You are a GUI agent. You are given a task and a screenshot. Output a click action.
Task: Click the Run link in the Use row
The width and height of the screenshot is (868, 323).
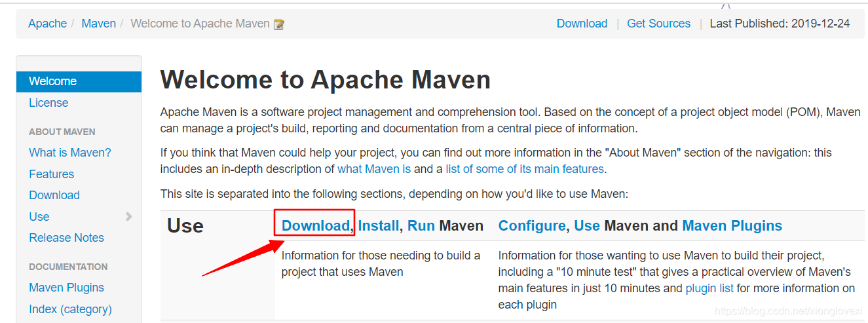coord(421,226)
